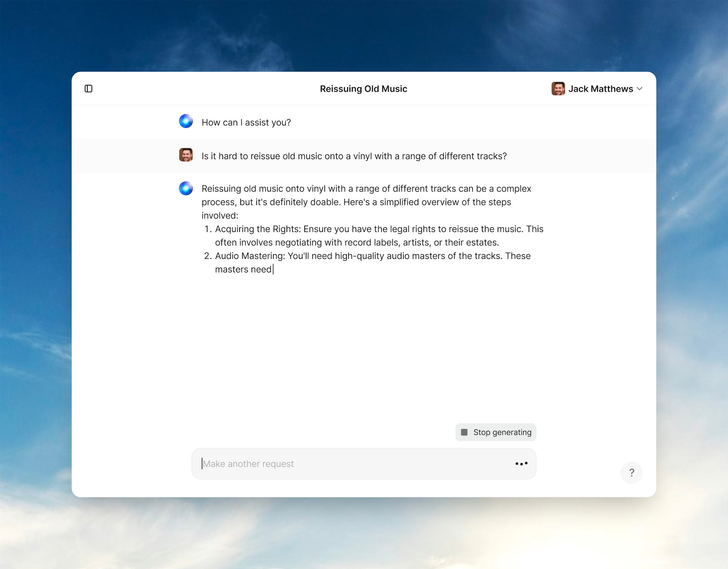The image size is (728, 569).
Task: Click user avatar beside vinyl question
Action: pyautogui.click(x=186, y=155)
